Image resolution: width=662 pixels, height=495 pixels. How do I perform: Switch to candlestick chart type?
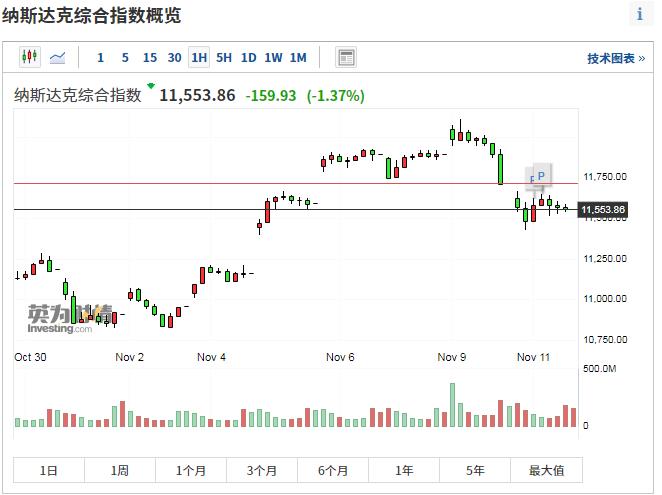click(x=29, y=58)
